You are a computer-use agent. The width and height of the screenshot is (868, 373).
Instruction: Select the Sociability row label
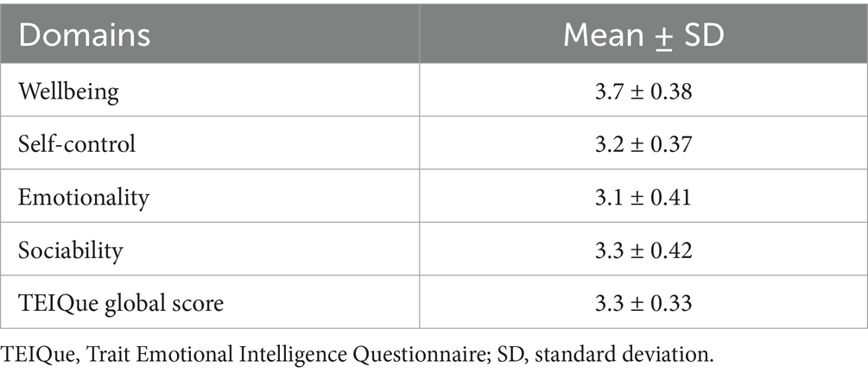click(x=70, y=251)
